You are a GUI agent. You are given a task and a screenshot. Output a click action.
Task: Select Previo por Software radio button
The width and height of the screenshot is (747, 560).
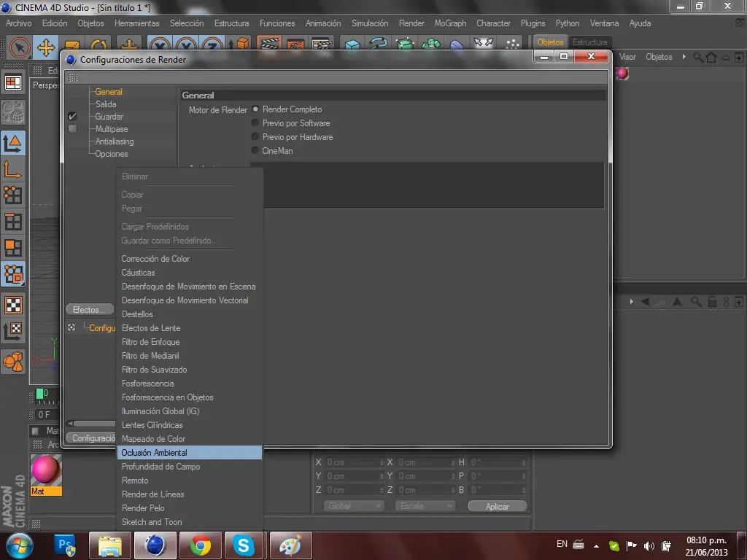tap(255, 122)
